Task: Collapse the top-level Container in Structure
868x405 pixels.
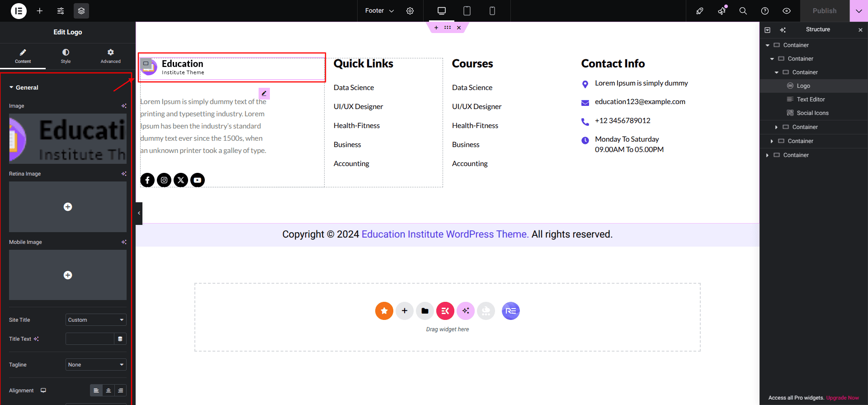Action: 767,45
